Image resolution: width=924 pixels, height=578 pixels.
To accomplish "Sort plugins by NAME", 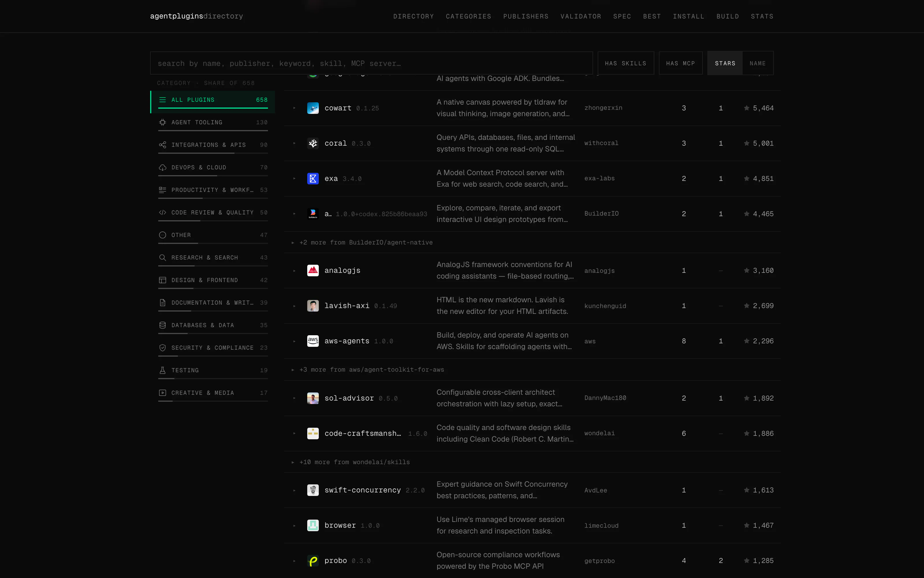I will pyautogui.click(x=757, y=63).
